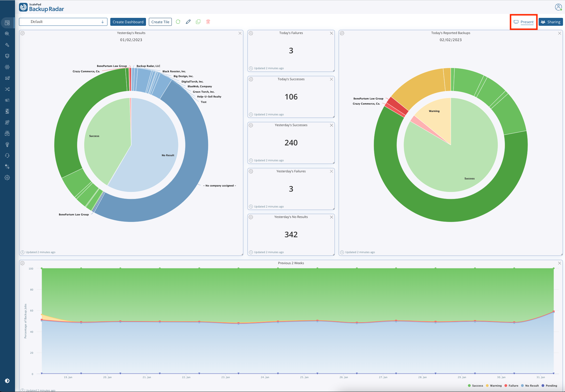This screenshot has width=565, height=392.
Task: Click the 'Help-U-Sell Realty' chart label
Action: tap(209, 97)
